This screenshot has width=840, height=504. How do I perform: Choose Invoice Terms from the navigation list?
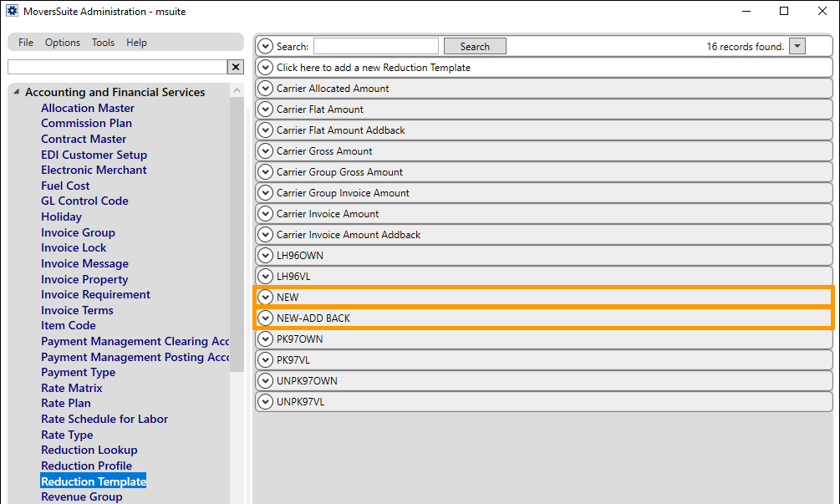click(x=77, y=310)
